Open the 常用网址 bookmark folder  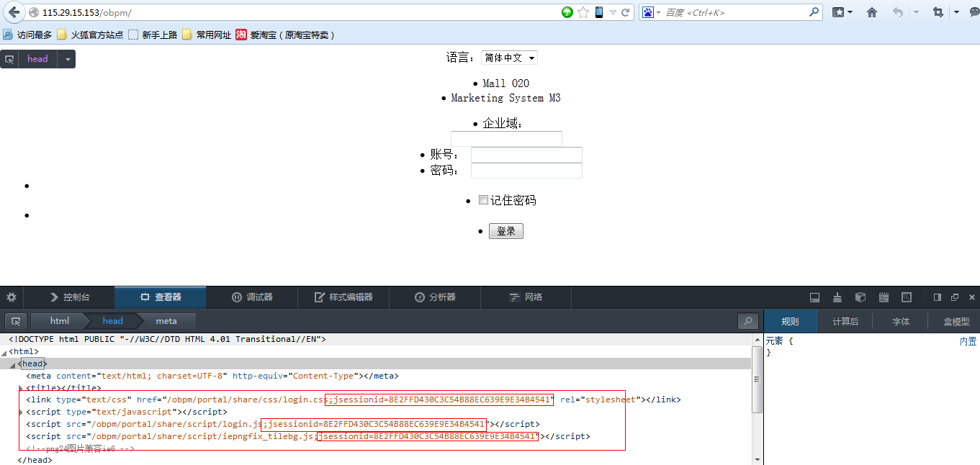[207, 35]
